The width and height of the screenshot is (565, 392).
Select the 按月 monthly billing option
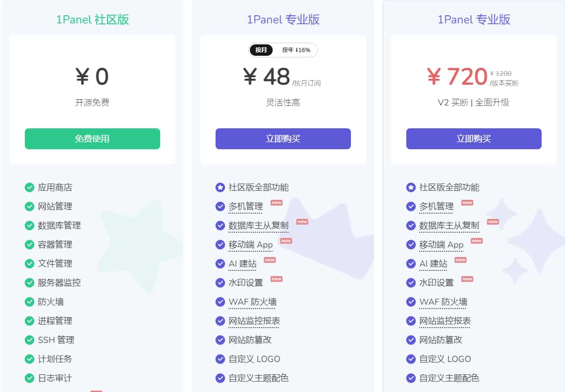tap(261, 50)
